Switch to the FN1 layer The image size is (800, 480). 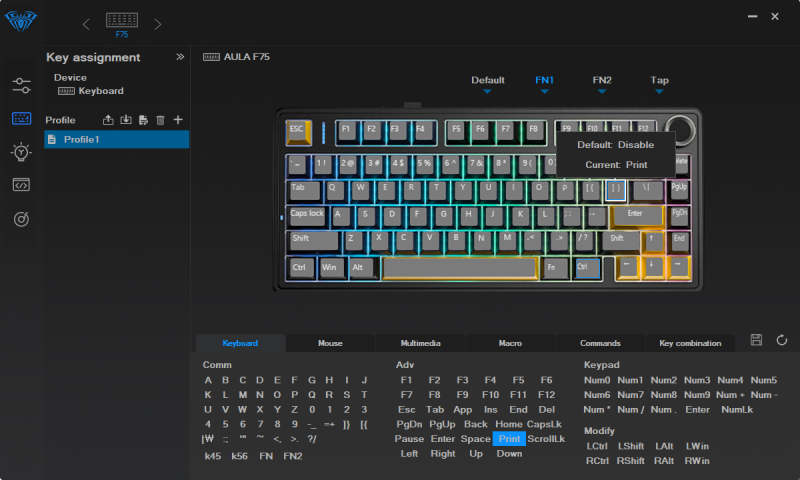(544, 80)
